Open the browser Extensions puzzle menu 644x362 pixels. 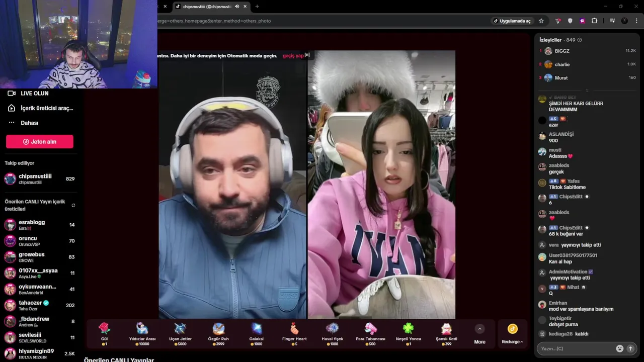click(x=594, y=21)
